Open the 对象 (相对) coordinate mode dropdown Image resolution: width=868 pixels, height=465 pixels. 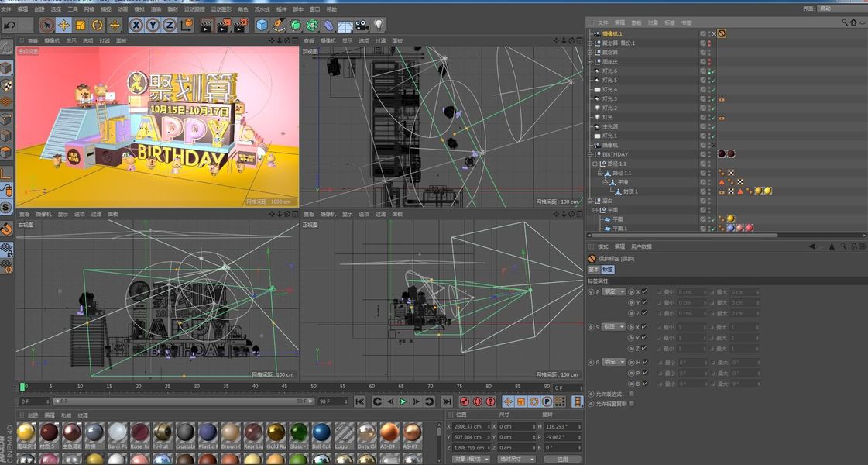pos(471,459)
